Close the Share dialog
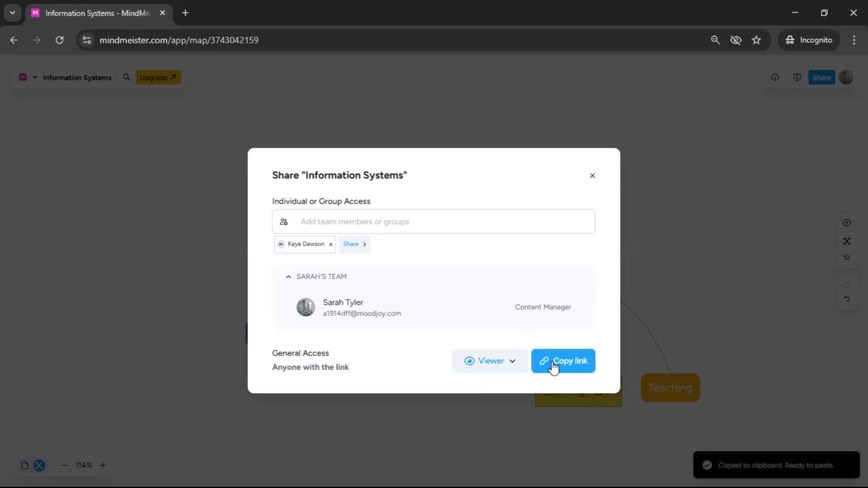 click(x=592, y=175)
